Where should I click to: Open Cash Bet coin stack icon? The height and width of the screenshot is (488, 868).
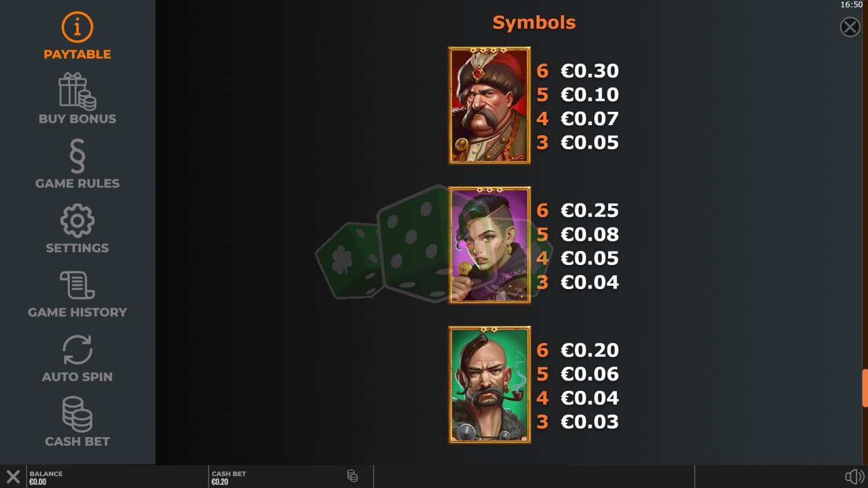tap(78, 414)
